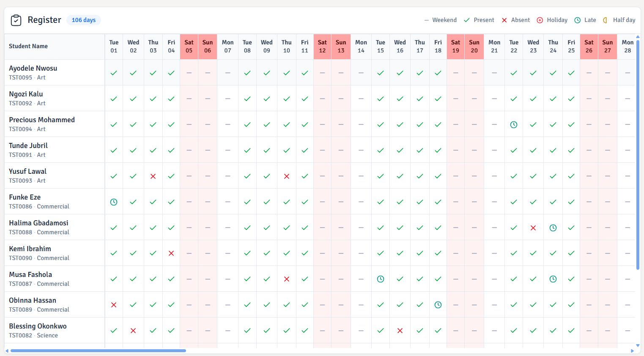
Task: Click the scroll left arrow
Action: coord(7,351)
